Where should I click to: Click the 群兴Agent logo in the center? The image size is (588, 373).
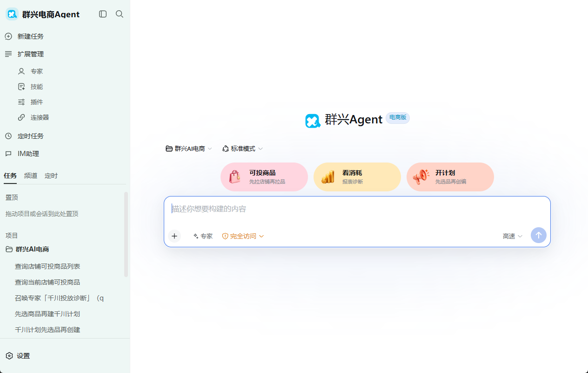pyautogui.click(x=313, y=121)
